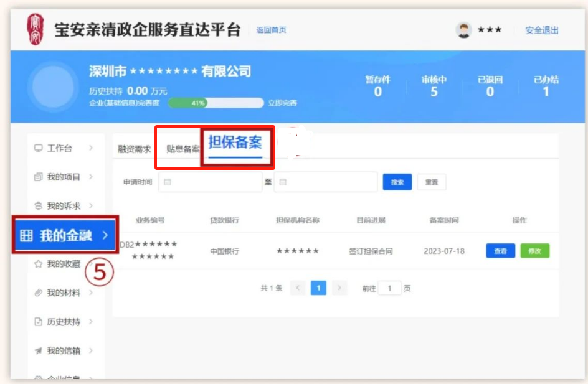The height and width of the screenshot is (384, 588).
Task: Click the blue 搜索 button
Action: (x=397, y=182)
